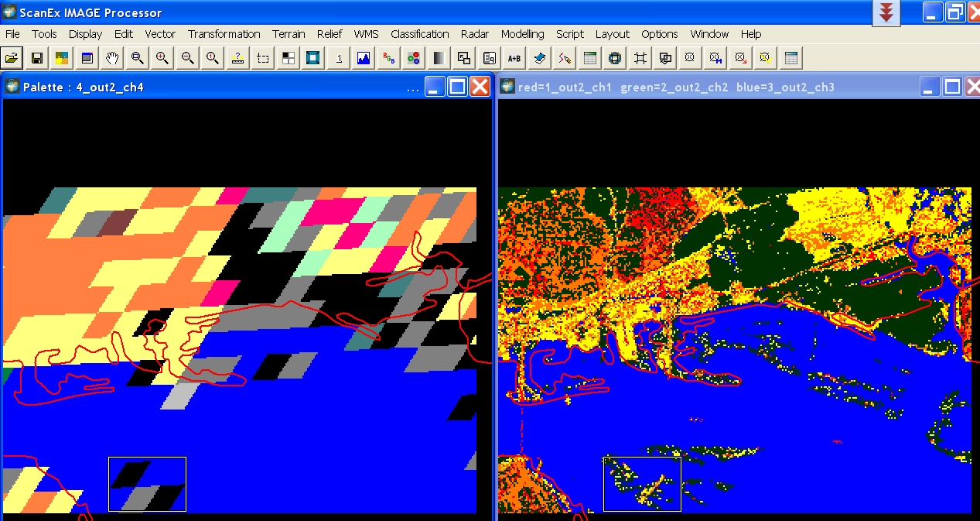Image resolution: width=980 pixels, height=521 pixels.
Task: Click the Open file folder icon
Action: pos(12,58)
